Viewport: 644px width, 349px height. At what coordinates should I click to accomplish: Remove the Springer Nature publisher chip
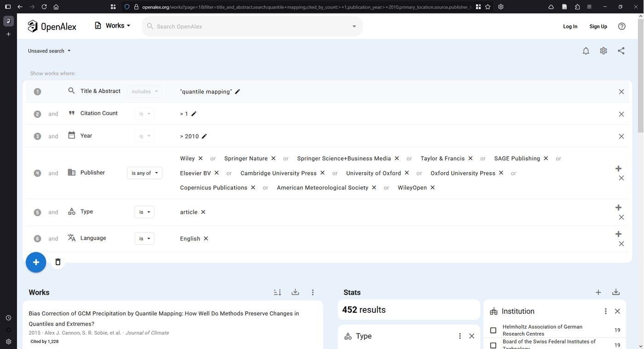tap(273, 158)
